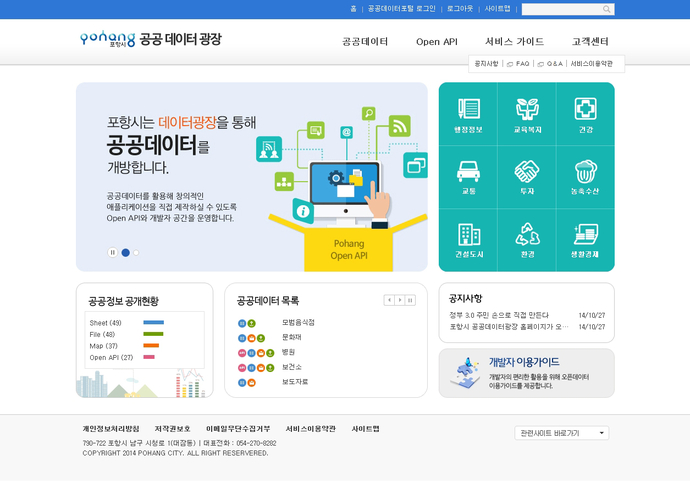The image size is (690, 501).
Task: Select the 교통 car icon
Action: pyautogui.click(x=468, y=176)
